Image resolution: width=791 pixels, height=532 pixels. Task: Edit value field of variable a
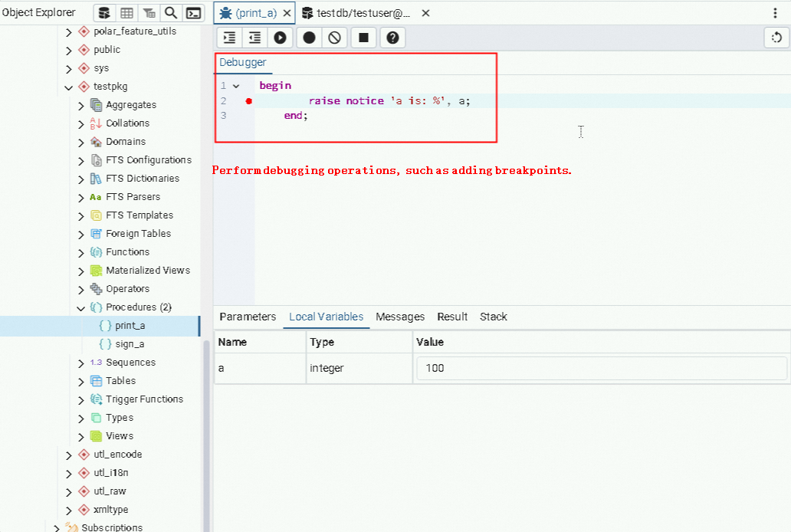tap(602, 369)
